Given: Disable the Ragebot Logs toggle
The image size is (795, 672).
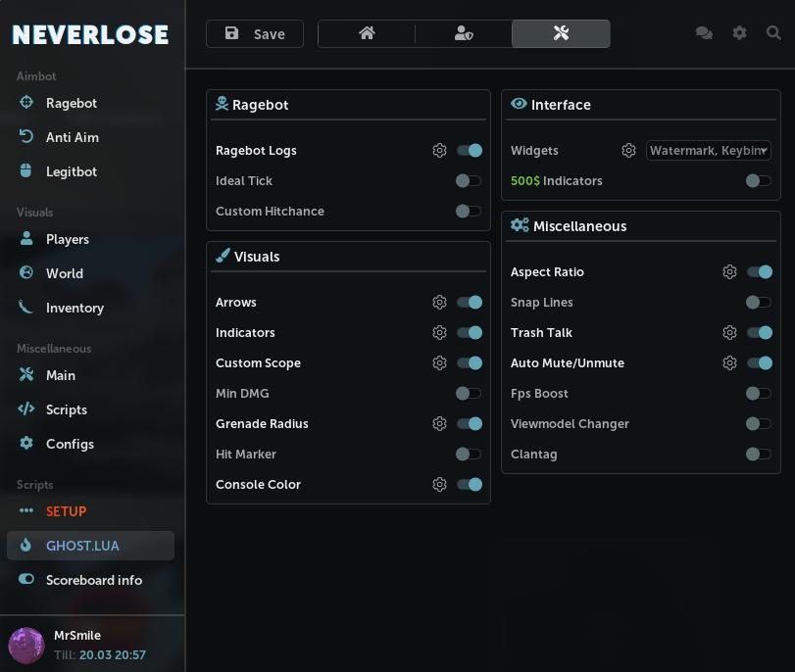Looking at the screenshot, I should [469, 150].
